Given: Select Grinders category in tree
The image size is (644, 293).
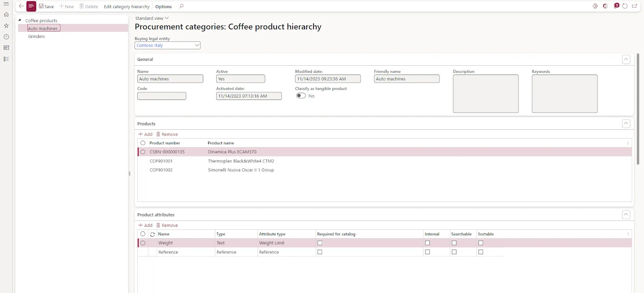Looking at the screenshot, I should click(36, 36).
